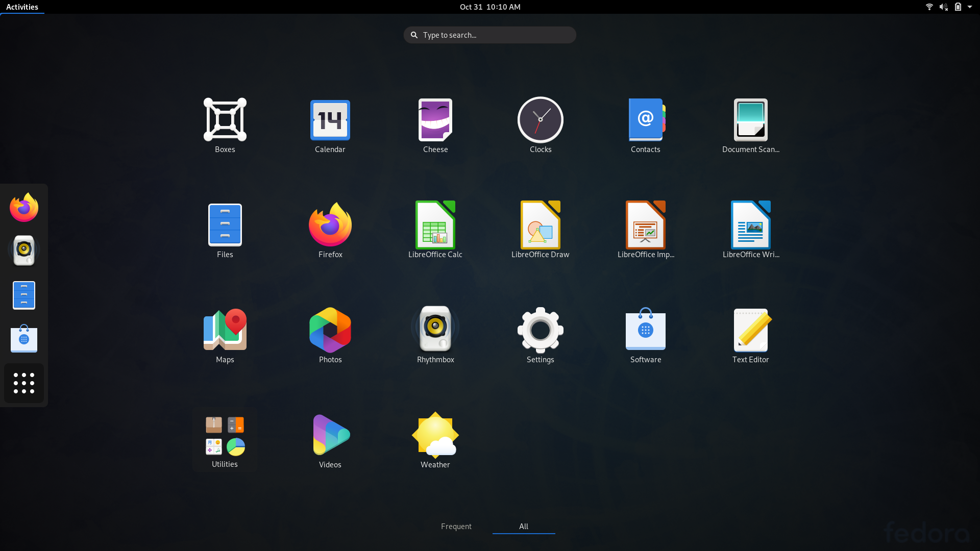Launch the Calendar app
Viewport: 980px width, 551px height.
point(330,126)
